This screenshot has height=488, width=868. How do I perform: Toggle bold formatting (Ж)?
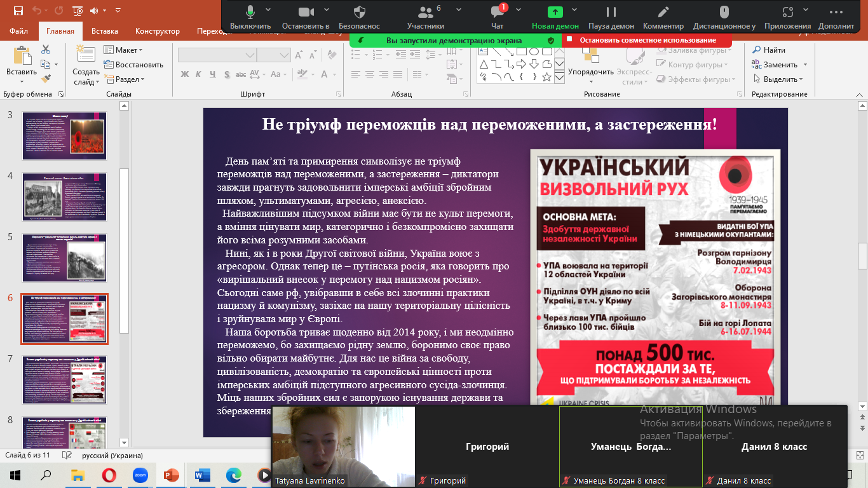point(185,75)
